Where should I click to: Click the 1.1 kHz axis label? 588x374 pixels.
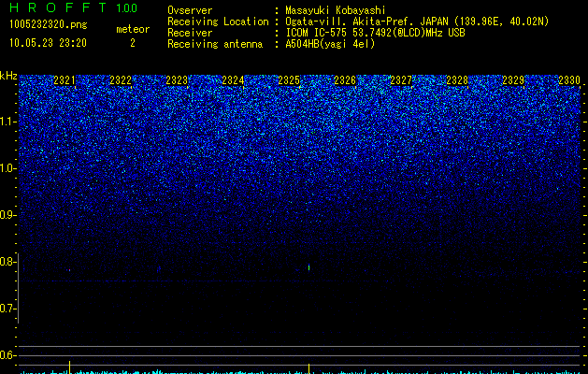tap(8, 122)
